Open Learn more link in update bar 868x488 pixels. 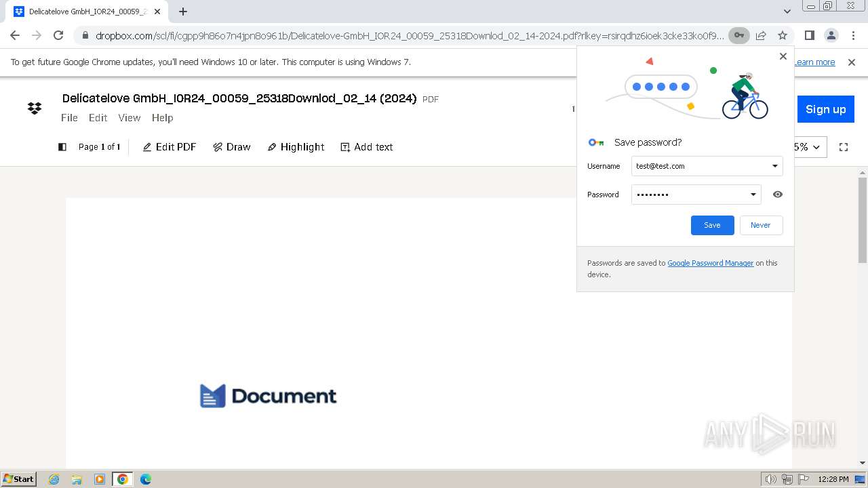(x=814, y=62)
